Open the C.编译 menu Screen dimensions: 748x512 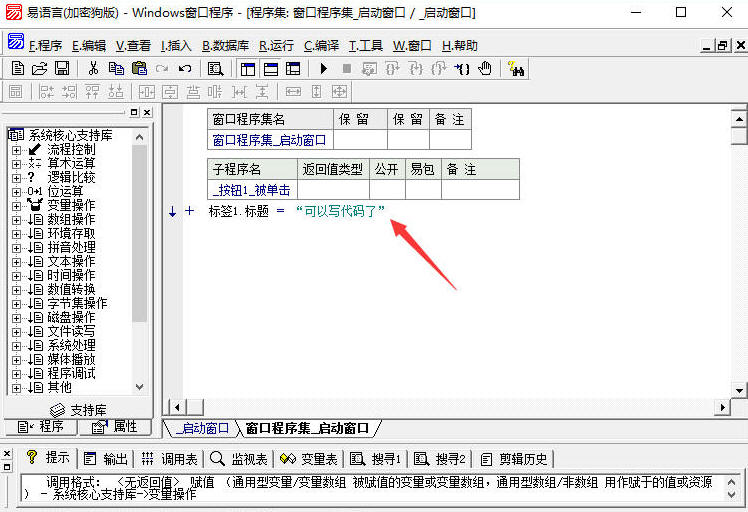(x=322, y=46)
